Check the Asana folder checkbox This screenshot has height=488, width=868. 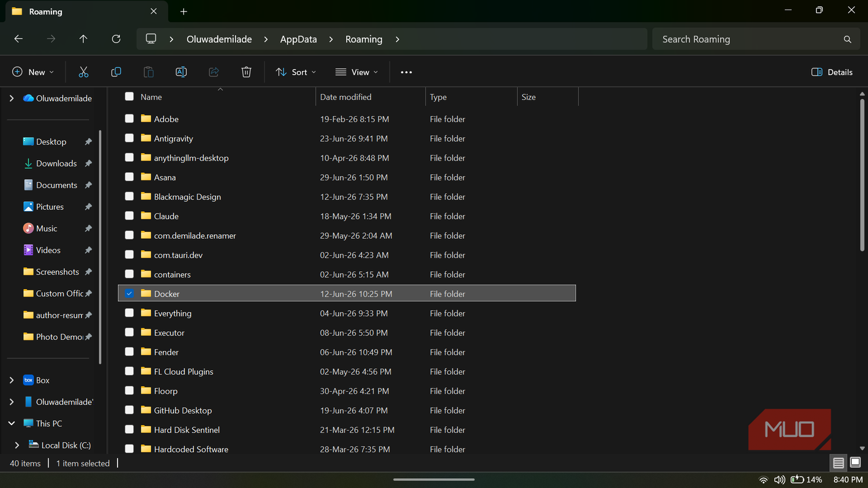click(x=129, y=177)
